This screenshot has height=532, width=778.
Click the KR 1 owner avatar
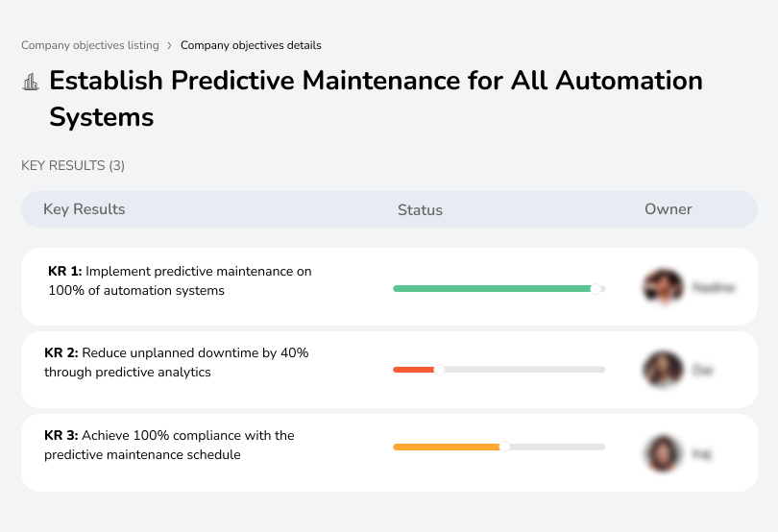tap(664, 287)
